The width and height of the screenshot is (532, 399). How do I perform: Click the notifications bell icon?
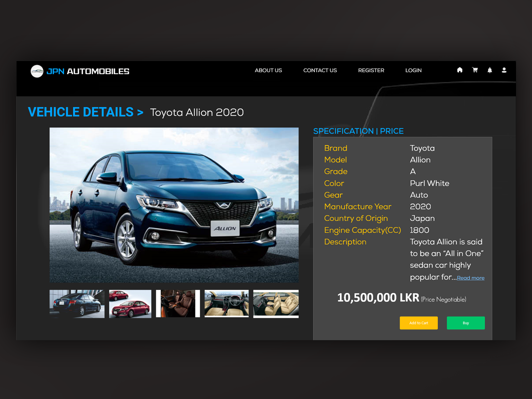point(490,70)
